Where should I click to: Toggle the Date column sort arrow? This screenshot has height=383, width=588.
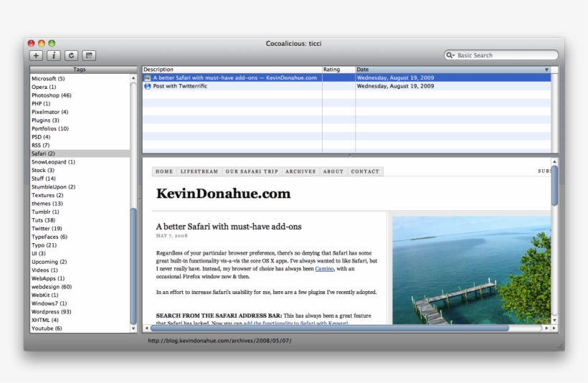(546, 70)
